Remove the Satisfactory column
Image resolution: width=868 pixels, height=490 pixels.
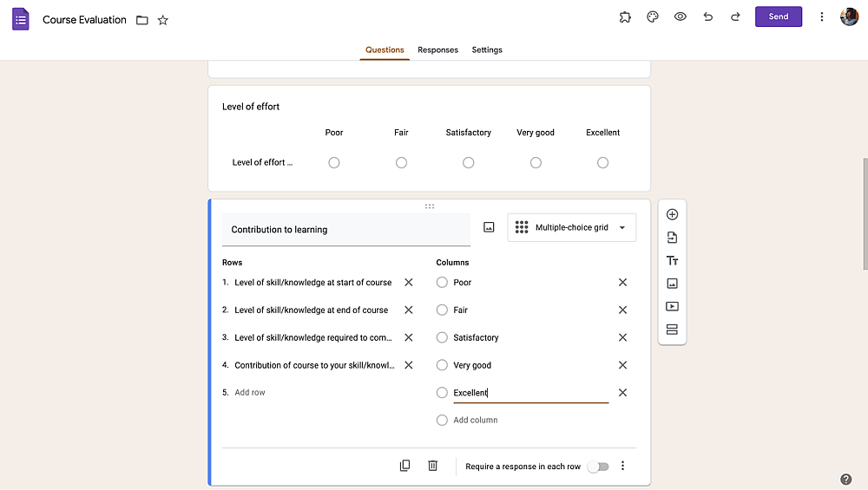click(622, 337)
